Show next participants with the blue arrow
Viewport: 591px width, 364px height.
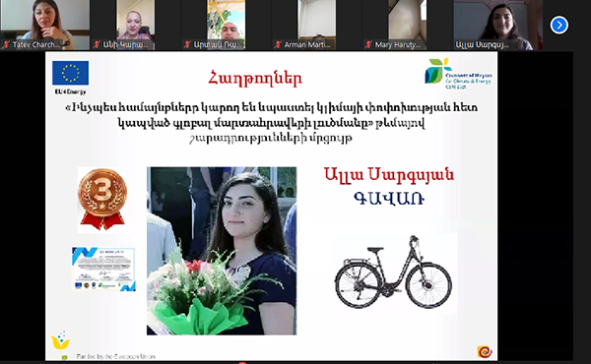tap(558, 26)
